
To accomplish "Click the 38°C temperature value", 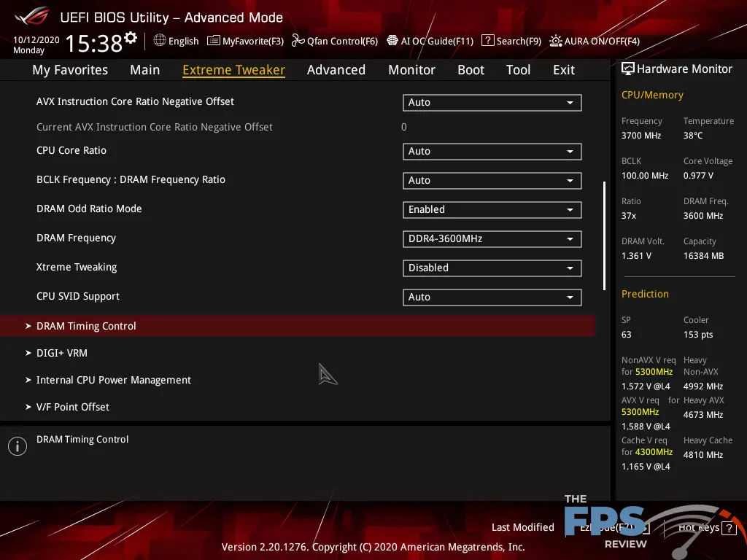I will 693,136.
